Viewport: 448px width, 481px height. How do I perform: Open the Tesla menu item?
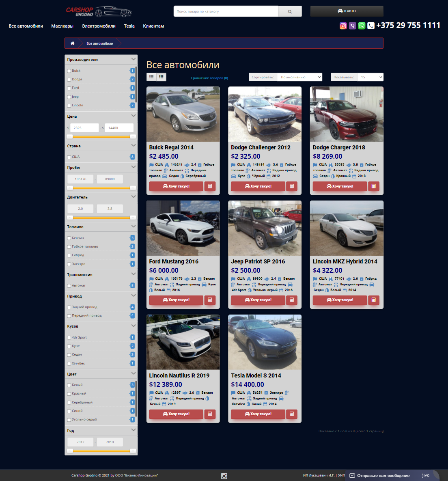coord(129,26)
